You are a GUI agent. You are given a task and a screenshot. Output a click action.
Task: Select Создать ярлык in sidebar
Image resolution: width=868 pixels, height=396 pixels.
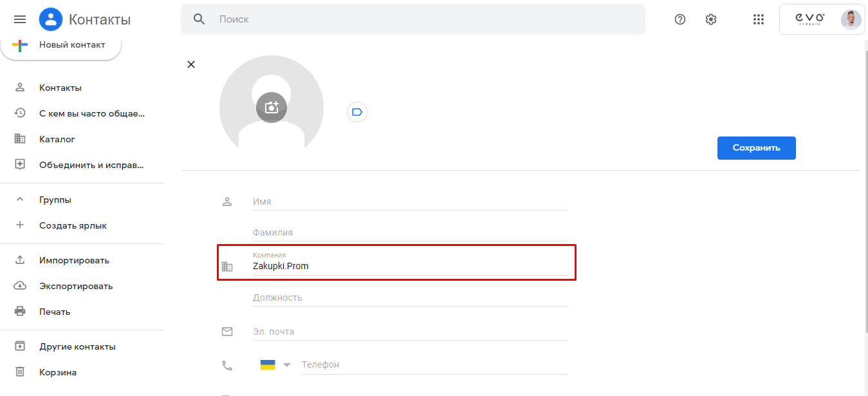(73, 225)
